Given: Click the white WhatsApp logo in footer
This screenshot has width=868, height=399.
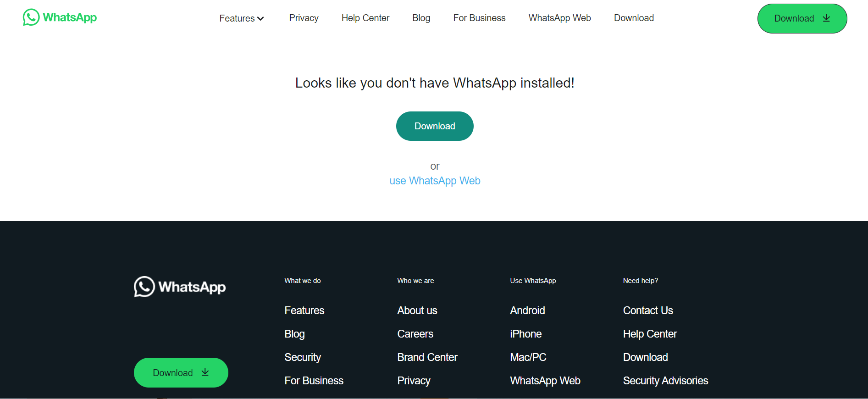Looking at the screenshot, I should pos(180,287).
